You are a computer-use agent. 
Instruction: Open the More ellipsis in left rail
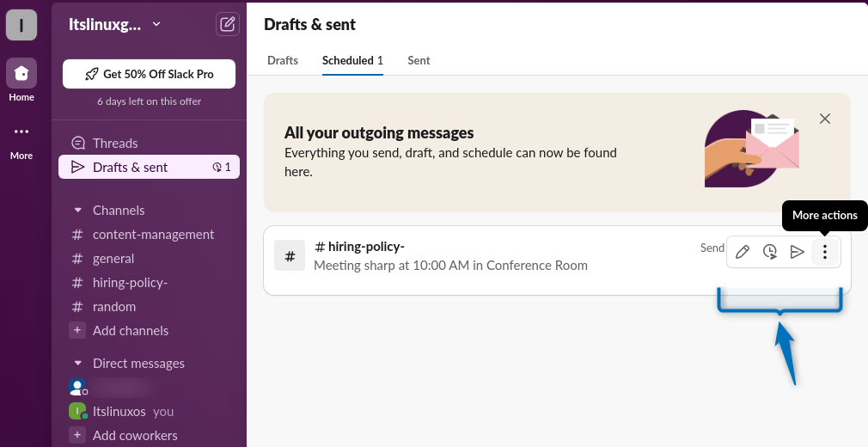tap(21, 132)
